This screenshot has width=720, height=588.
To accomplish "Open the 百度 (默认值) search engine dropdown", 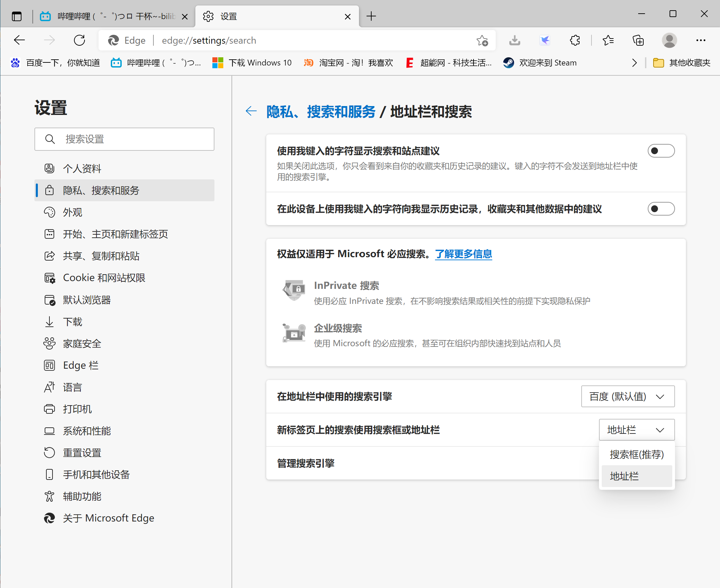I will pos(628,396).
